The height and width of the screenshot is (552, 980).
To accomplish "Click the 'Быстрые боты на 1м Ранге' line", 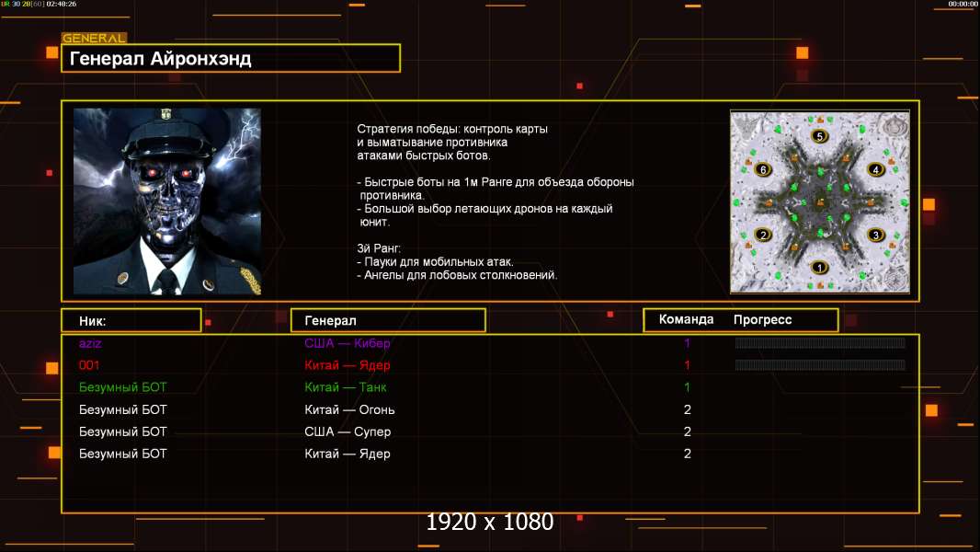I will (496, 182).
